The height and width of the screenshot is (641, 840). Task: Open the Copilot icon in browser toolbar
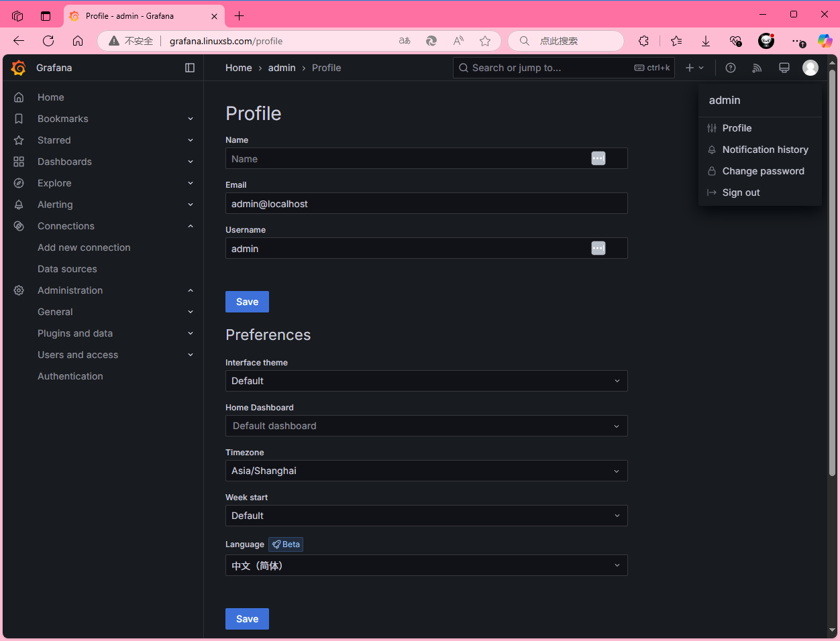point(825,41)
